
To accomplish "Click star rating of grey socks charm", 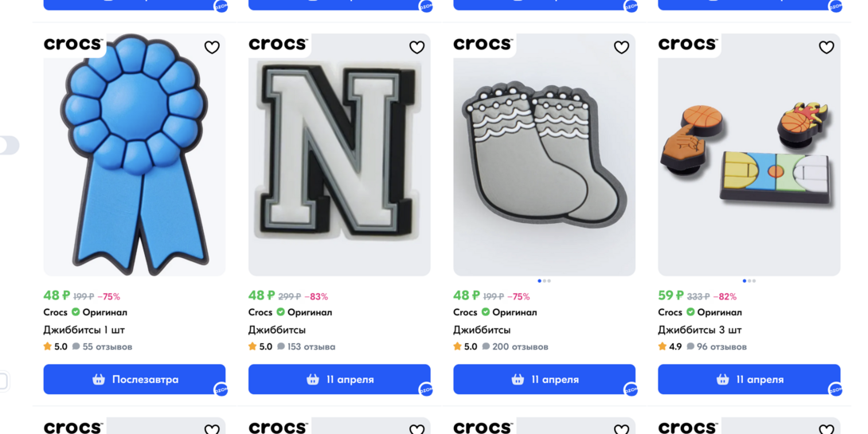I will (457, 346).
